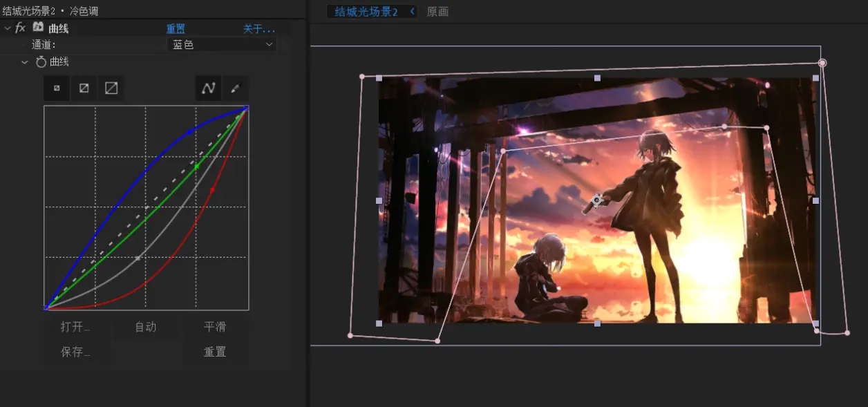Click the 保存... button
The width and height of the screenshot is (868, 407).
point(76,352)
